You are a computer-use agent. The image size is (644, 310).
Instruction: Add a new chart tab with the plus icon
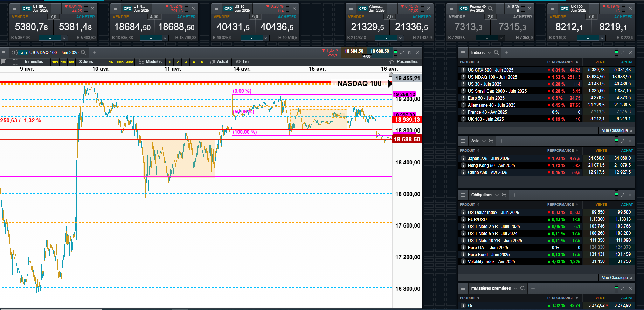pos(94,53)
